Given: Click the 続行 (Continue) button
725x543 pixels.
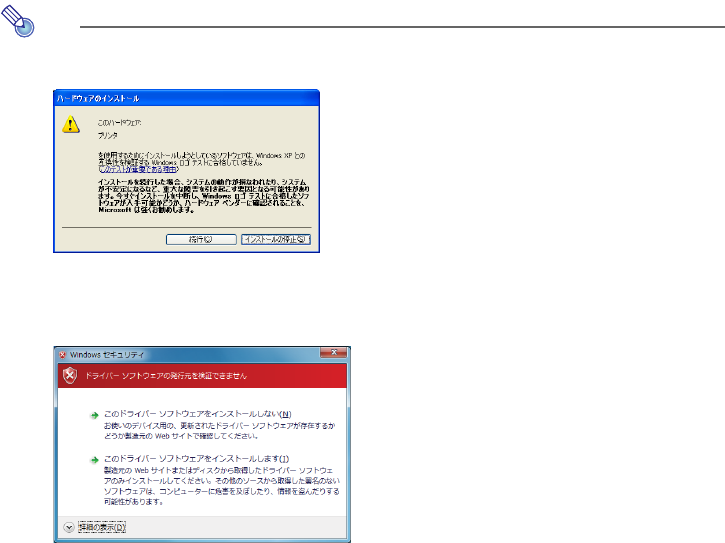Looking at the screenshot, I should tap(201, 239).
